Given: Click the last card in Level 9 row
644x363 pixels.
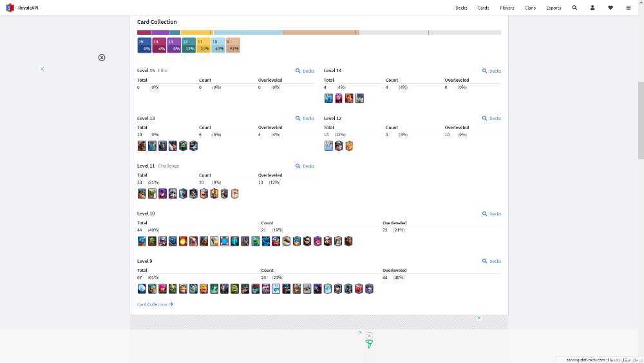Looking at the screenshot, I should tap(369, 289).
